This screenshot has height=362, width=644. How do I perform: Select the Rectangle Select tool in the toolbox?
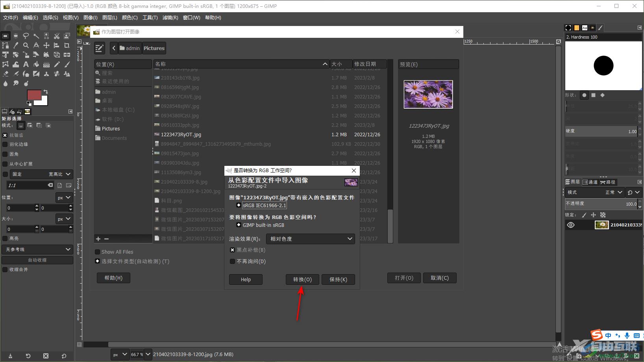[5, 36]
